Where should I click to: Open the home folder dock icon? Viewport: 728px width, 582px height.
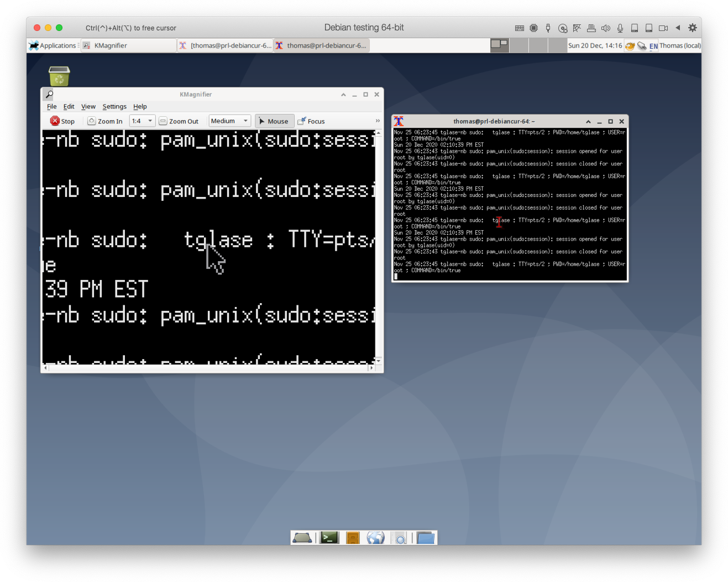pos(426,538)
